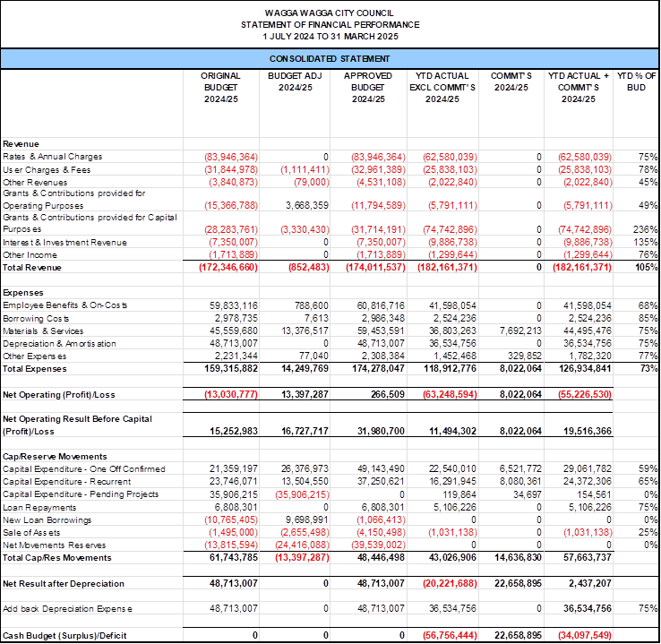Click capital grants YTD actual (74,742,896)

pyautogui.click(x=451, y=229)
